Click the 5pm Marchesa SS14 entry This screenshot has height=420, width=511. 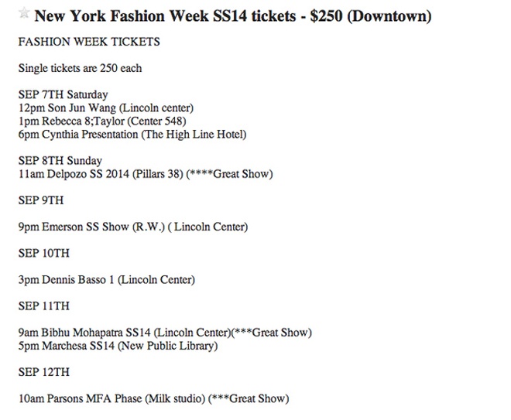(118, 346)
